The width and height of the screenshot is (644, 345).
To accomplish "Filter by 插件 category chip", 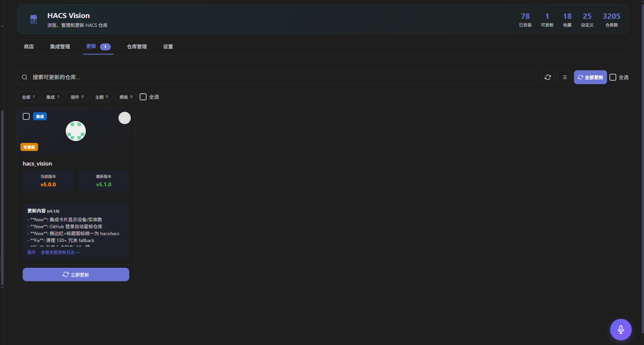I will point(77,97).
